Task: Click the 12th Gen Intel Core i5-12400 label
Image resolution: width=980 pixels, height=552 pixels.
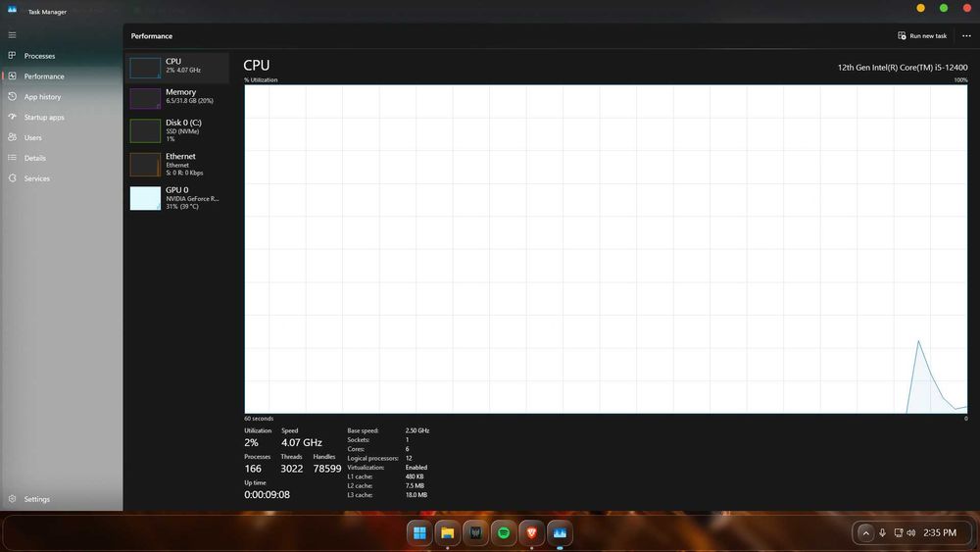Action: coord(903,68)
